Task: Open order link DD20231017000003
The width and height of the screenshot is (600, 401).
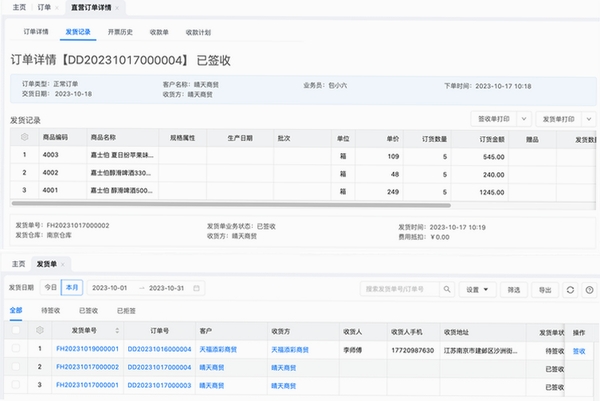Action: coord(159,385)
